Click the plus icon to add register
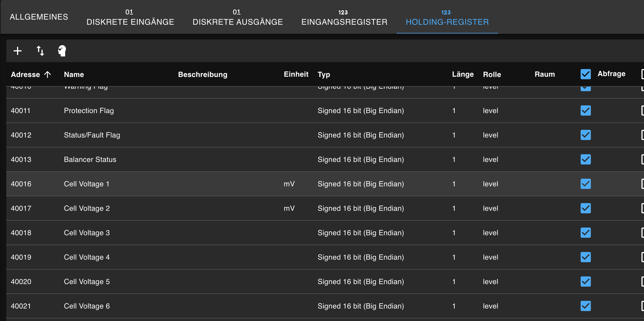The width and height of the screenshot is (644, 321). [18, 51]
